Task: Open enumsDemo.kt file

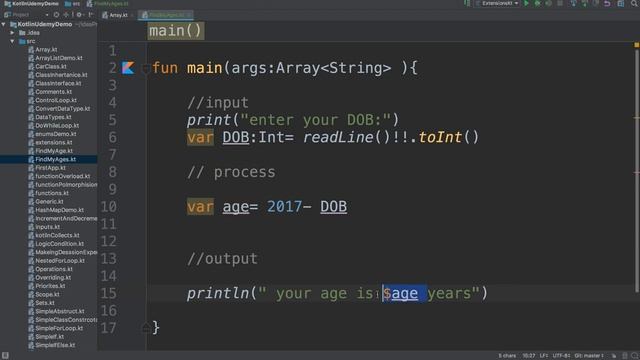Action: [x=56, y=134]
